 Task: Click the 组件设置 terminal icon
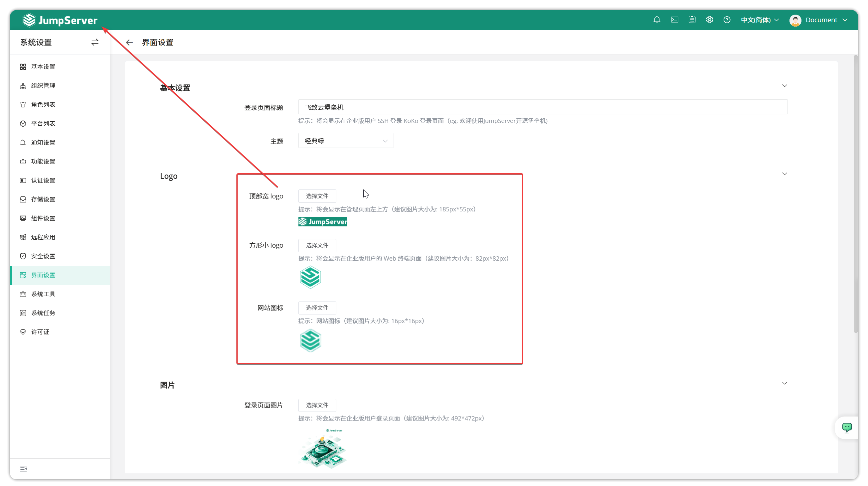23,218
